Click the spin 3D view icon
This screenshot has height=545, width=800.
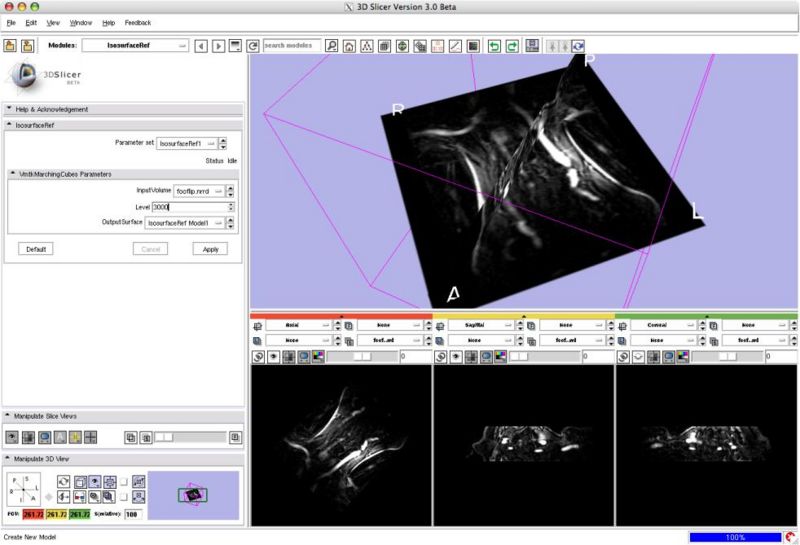(x=63, y=481)
